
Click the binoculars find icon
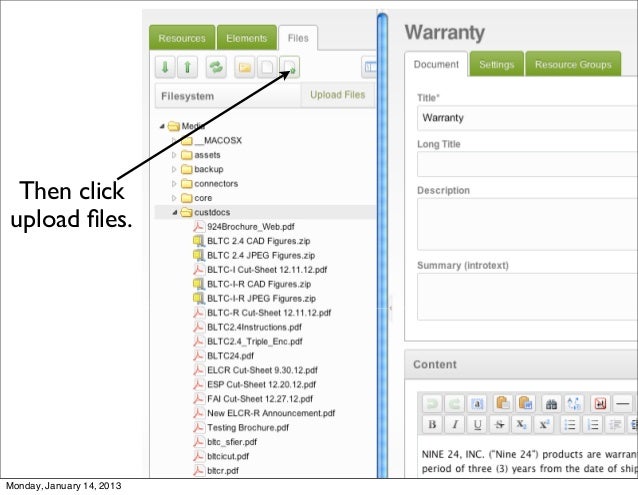[x=551, y=404]
